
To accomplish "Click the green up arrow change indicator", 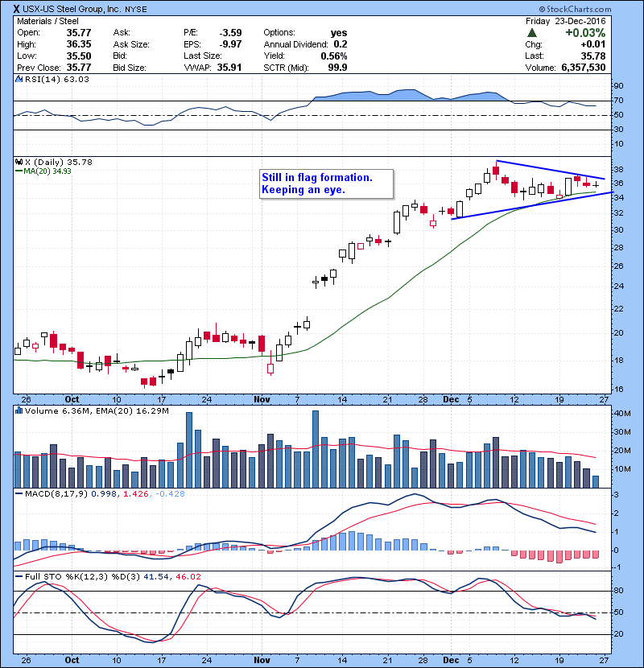I will tap(532, 32).
